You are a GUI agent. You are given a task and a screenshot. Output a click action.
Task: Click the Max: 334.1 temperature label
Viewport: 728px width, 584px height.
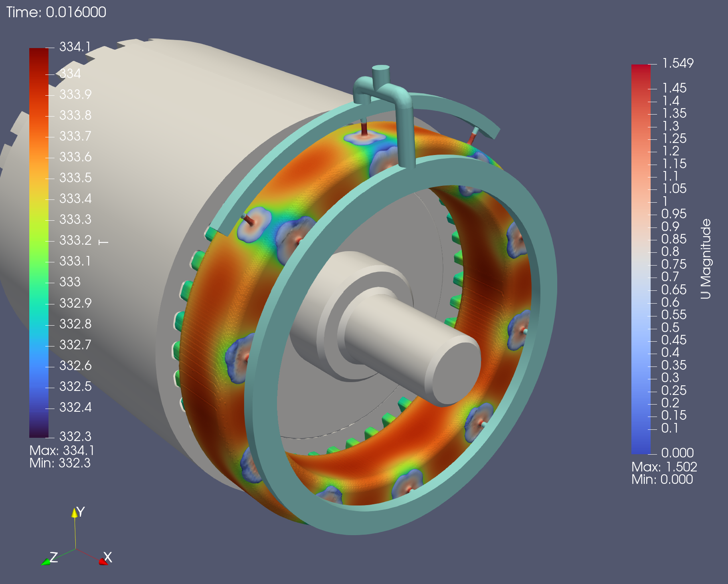click(x=62, y=451)
